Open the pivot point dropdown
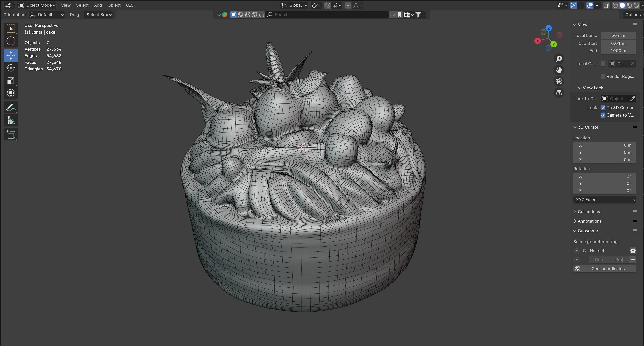Viewport: 644px width, 346px height. point(316,5)
